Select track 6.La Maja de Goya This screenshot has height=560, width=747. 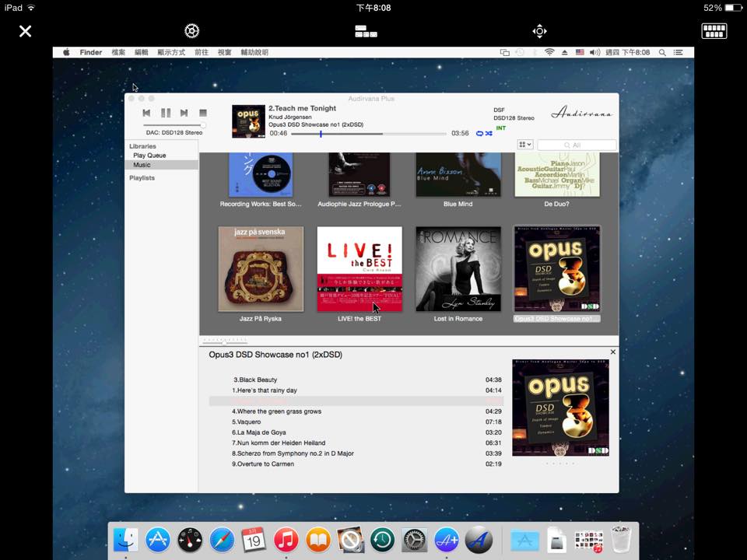356,432
